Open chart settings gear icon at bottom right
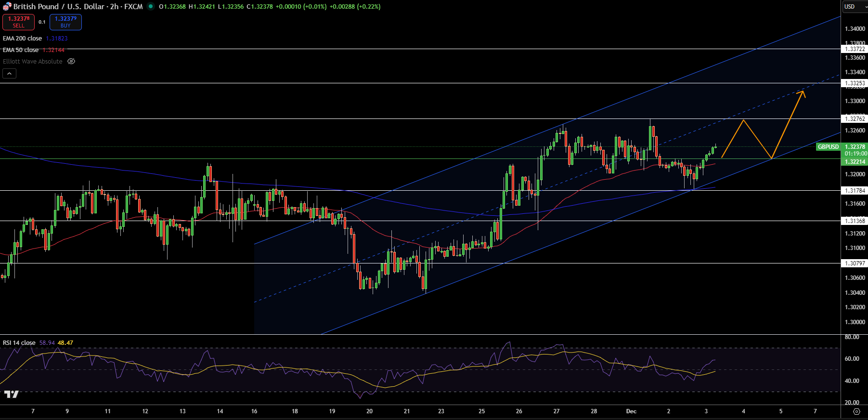 click(856, 411)
